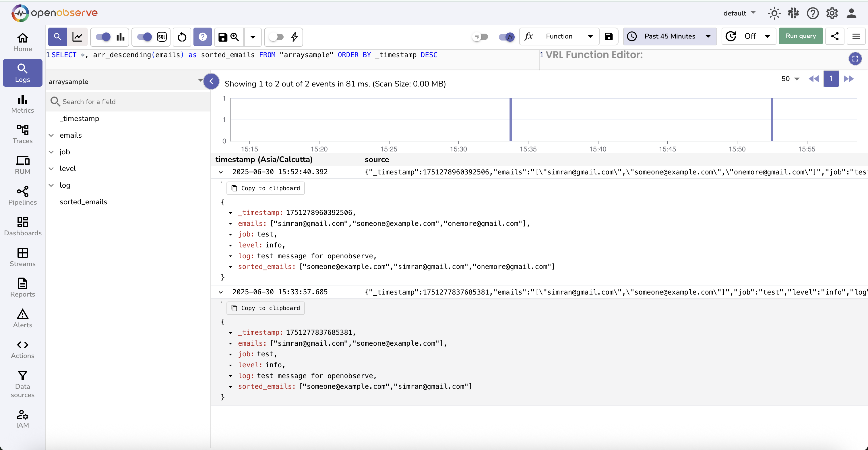The image size is (868, 450).
Task: Save the VRL function icon
Action: pyautogui.click(x=609, y=36)
